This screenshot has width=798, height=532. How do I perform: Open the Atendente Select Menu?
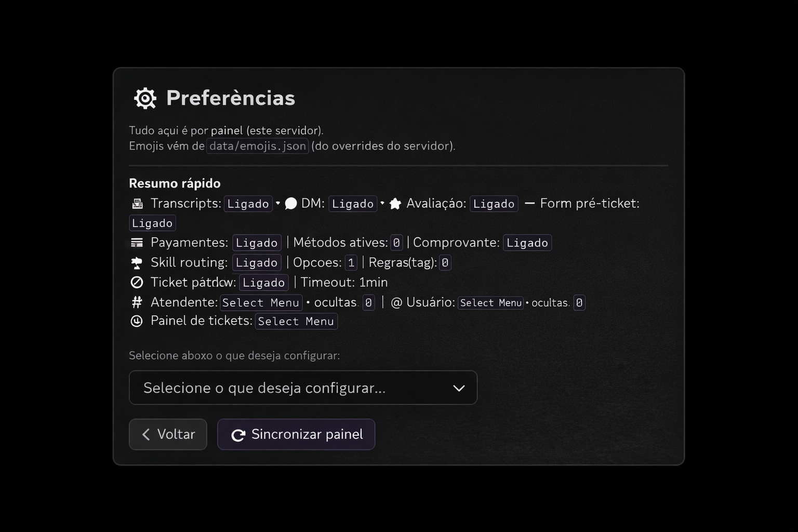(261, 302)
